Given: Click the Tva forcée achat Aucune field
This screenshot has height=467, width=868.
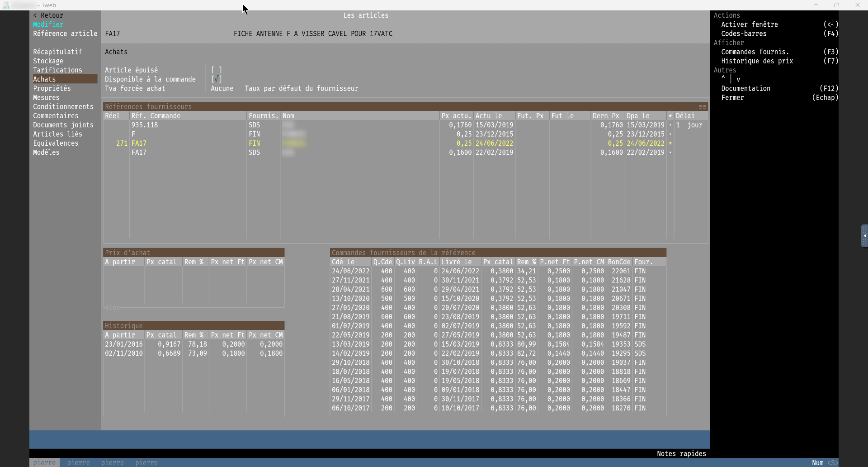Looking at the screenshot, I should [222, 89].
